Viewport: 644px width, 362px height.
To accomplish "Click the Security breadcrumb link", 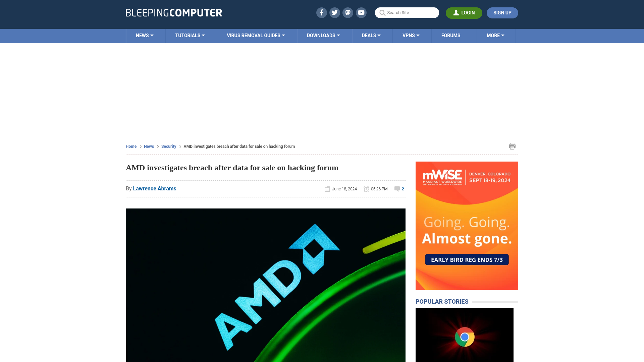I will [x=168, y=146].
